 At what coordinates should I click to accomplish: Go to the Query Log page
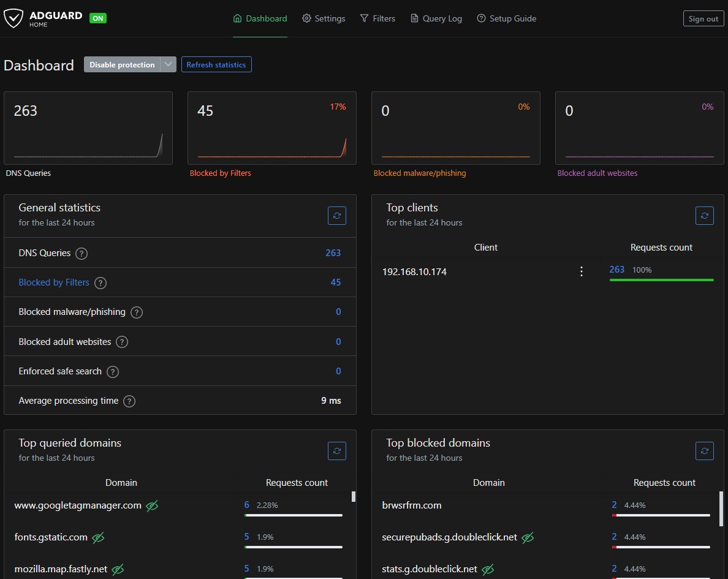[x=436, y=18]
